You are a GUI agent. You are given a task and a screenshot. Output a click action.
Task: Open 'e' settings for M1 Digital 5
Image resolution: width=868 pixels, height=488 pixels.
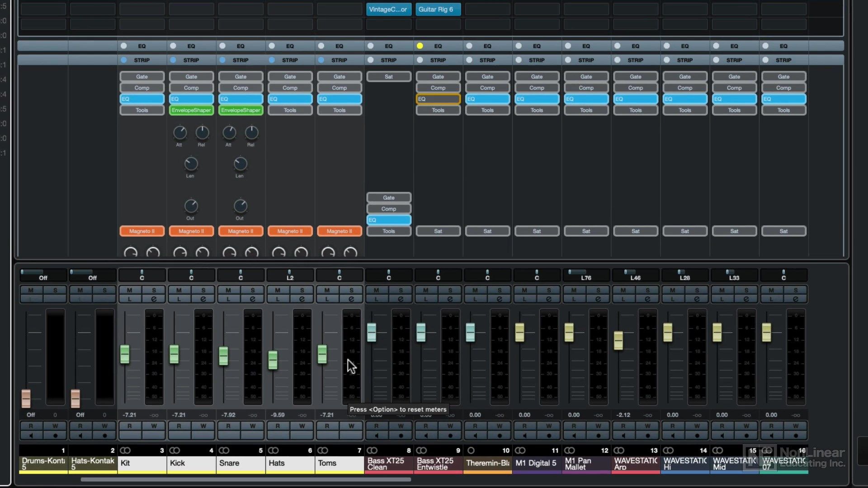tap(548, 299)
